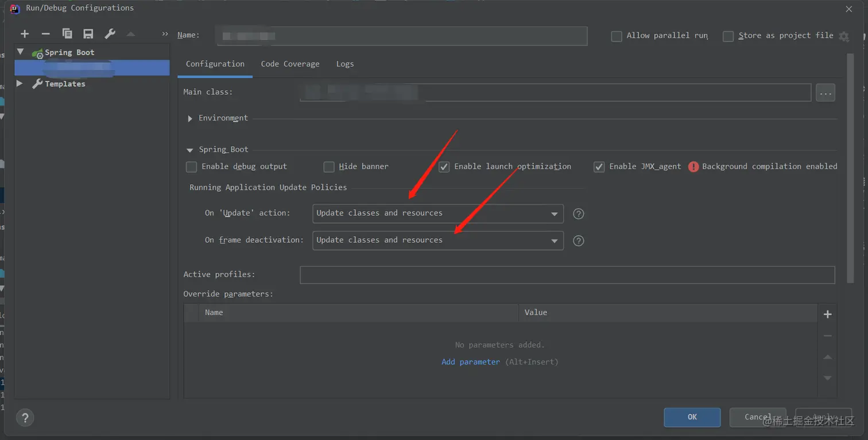Focus the Active profiles input field
The image size is (868, 440).
567,275
